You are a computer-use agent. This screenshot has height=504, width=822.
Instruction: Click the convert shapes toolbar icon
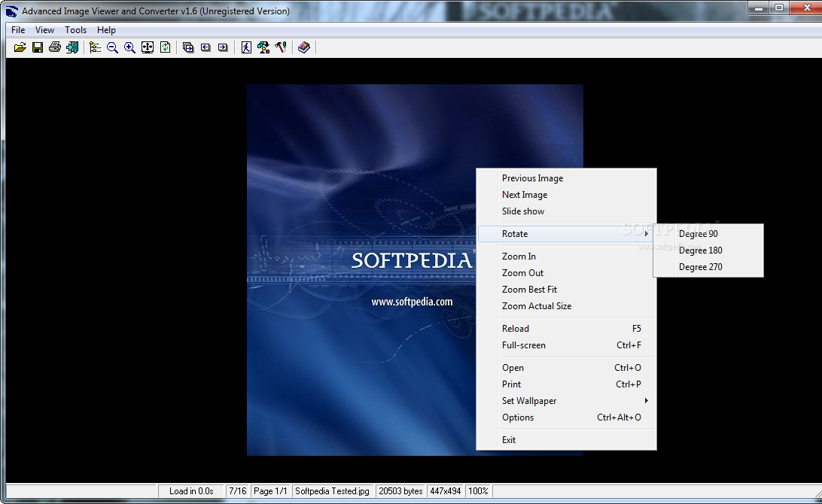click(263, 47)
